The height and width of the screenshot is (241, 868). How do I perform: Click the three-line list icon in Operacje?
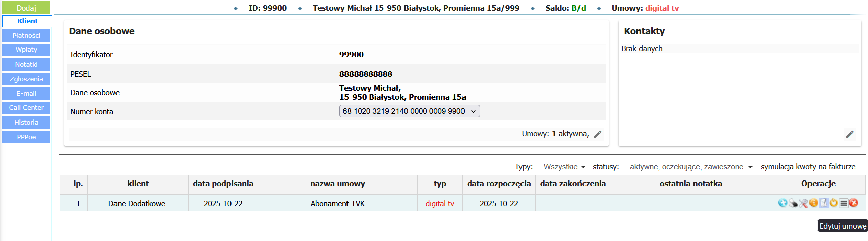[844, 203]
